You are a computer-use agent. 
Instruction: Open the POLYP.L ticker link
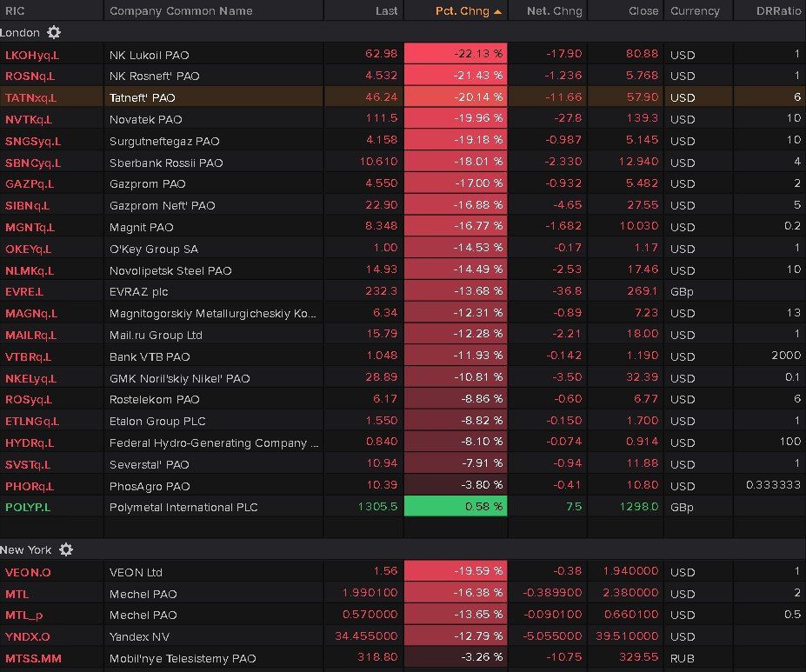click(x=28, y=507)
